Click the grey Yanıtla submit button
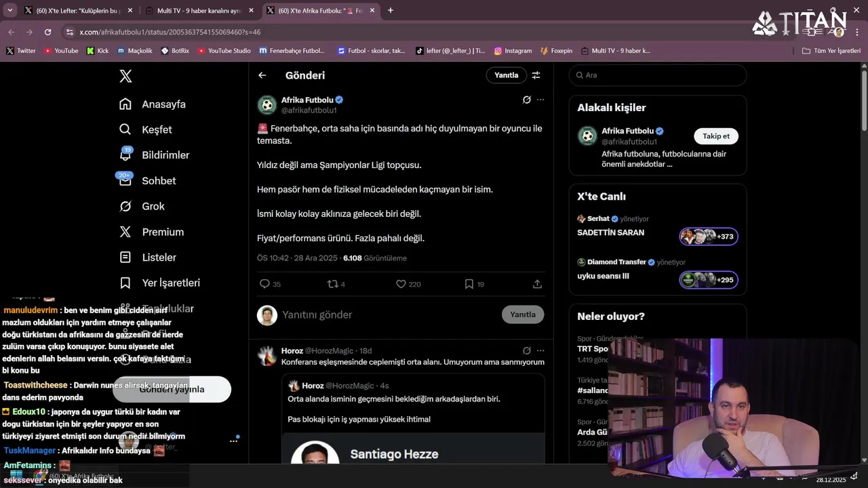 [x=523, y=314]
